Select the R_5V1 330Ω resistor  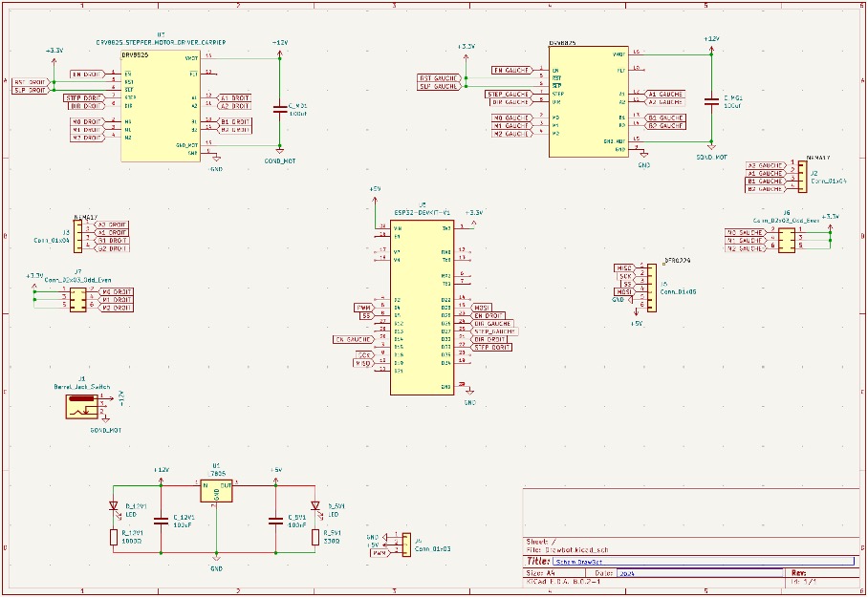315,537
